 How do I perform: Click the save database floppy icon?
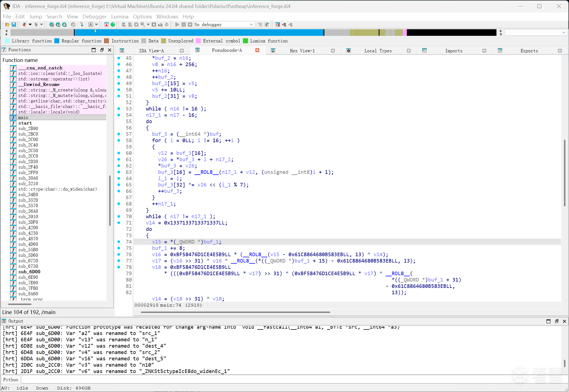(x=14, y=25)
